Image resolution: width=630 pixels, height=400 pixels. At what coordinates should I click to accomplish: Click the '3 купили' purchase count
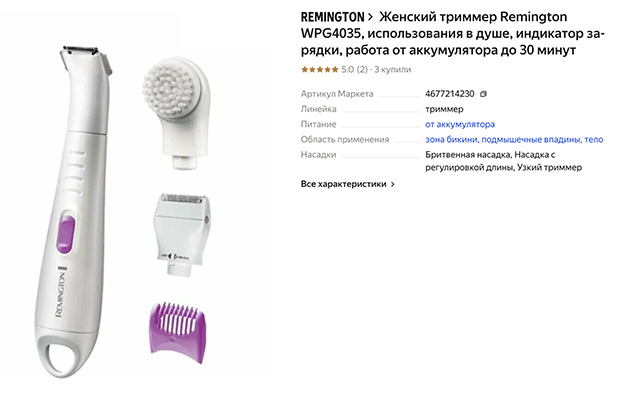(x=393, y=69)
